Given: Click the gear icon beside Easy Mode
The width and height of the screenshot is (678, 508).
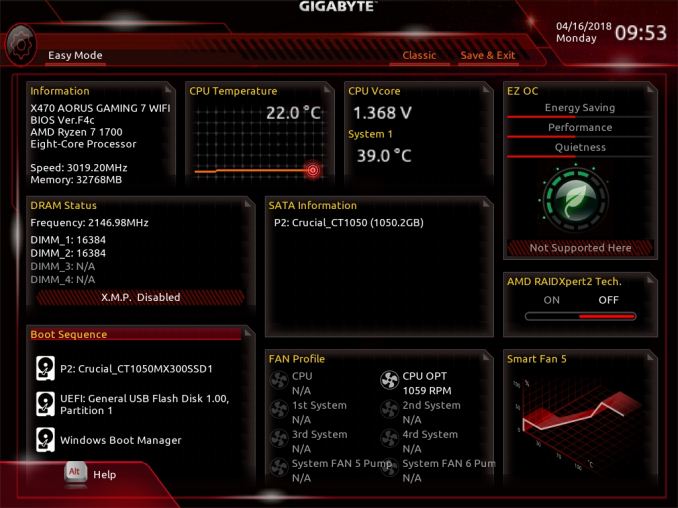Looking at the screenshot, I should point(20,45).
